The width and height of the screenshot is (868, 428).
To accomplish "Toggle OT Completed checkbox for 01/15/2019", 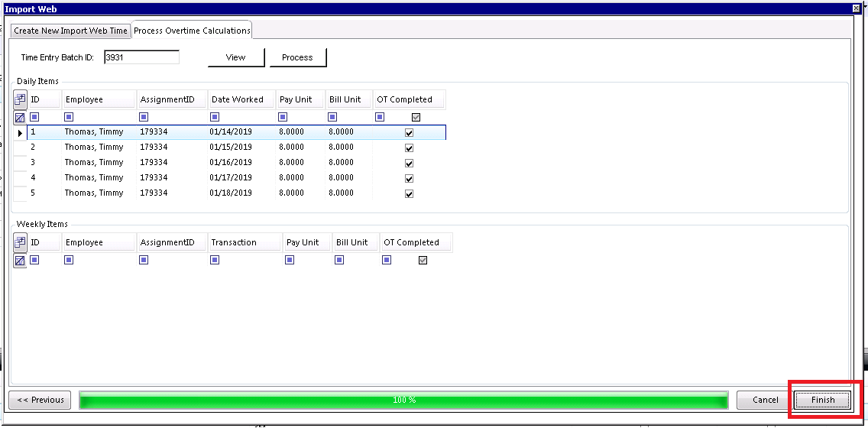I will [x=409, y=148].
